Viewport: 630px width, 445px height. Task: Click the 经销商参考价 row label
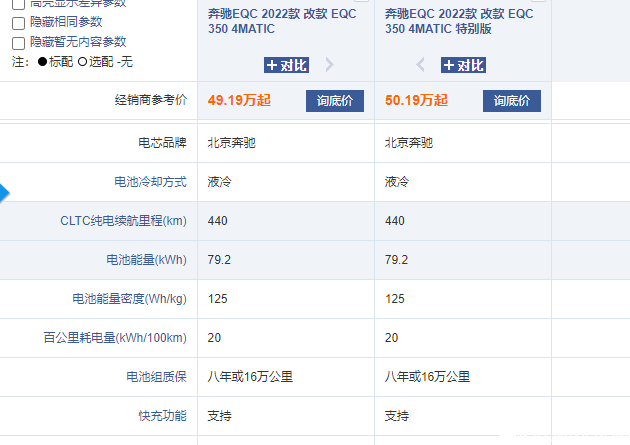pos(151,100)
